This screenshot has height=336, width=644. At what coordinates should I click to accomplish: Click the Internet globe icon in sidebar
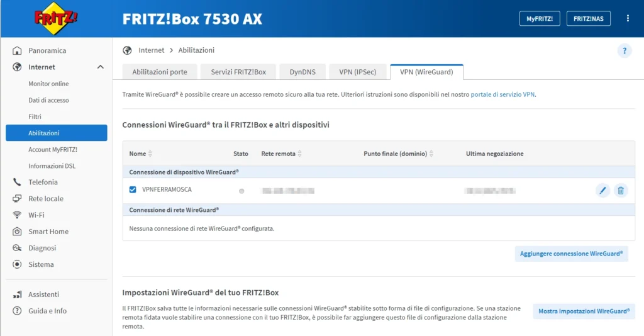17,67
